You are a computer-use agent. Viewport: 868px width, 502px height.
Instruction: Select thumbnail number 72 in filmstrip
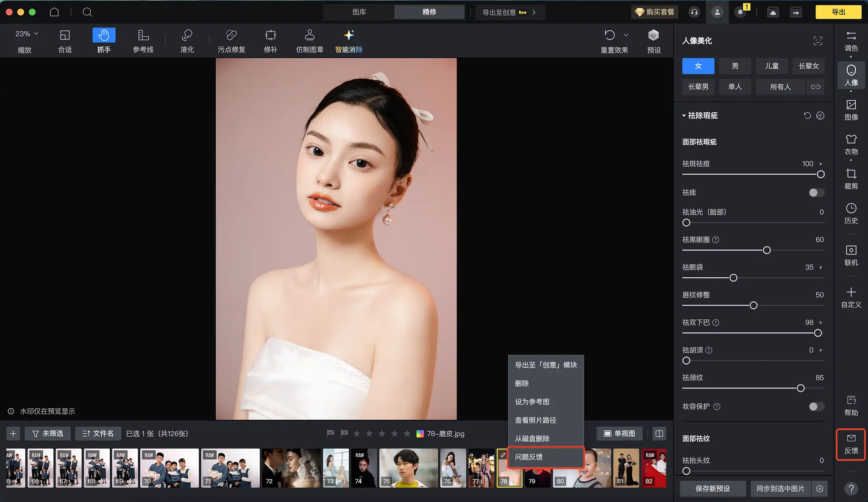coord(291,468)
